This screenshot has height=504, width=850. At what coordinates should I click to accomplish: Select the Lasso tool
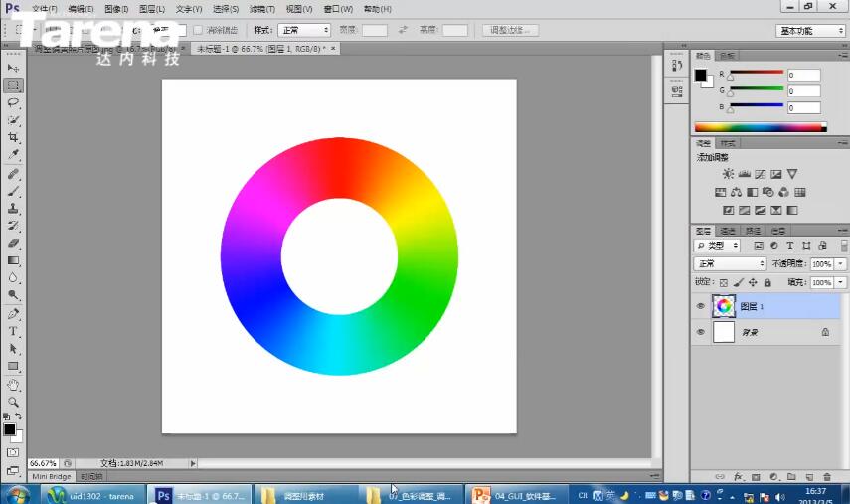(14, 103)
